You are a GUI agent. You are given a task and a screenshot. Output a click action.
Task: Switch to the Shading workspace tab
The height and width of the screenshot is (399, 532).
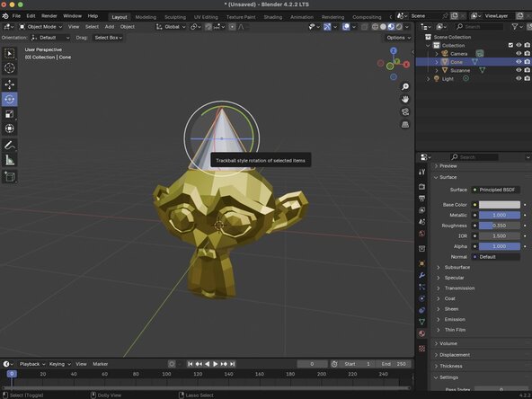click(x=273, y=17)
